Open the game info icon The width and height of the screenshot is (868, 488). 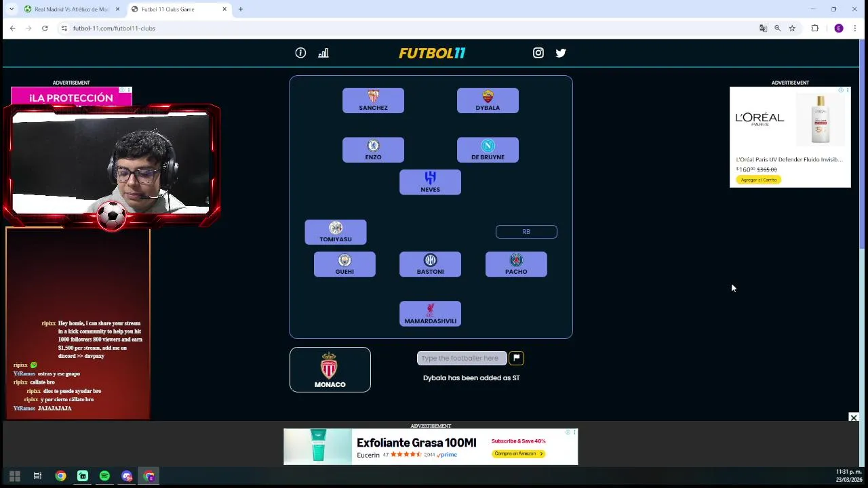pos(300,53)
